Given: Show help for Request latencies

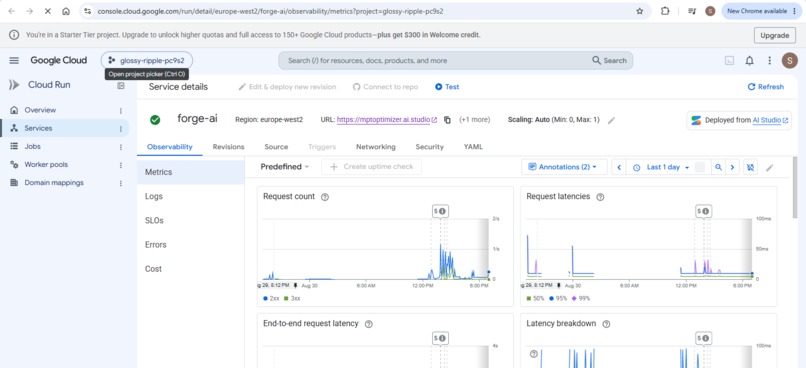Looking at the screenshot, I should (600, 197).
